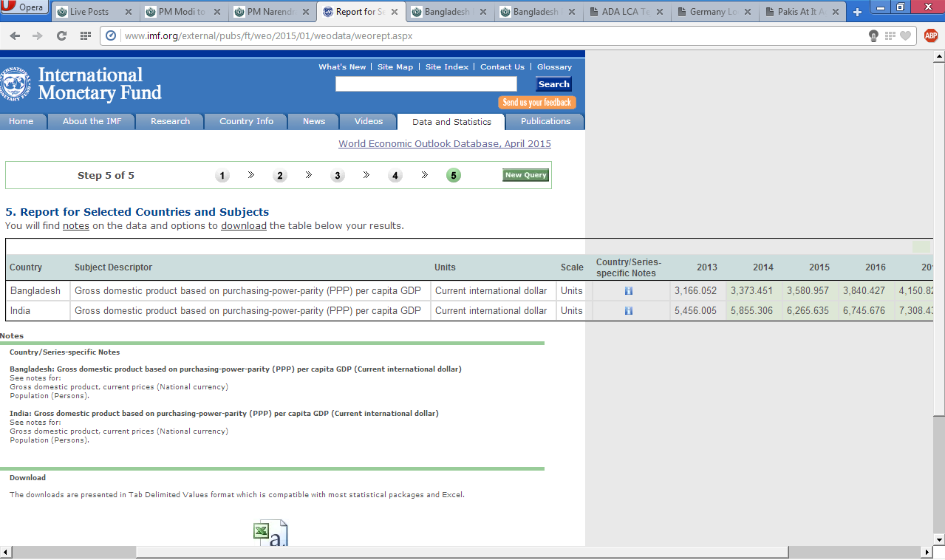The image size is (945, 560).
Task: Focus the IMF site search field
Action: 426,84
